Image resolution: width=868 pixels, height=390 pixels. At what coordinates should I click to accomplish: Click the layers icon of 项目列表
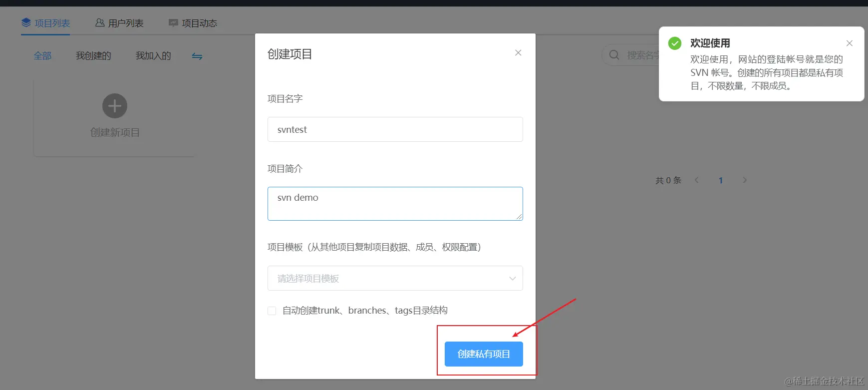26,22
